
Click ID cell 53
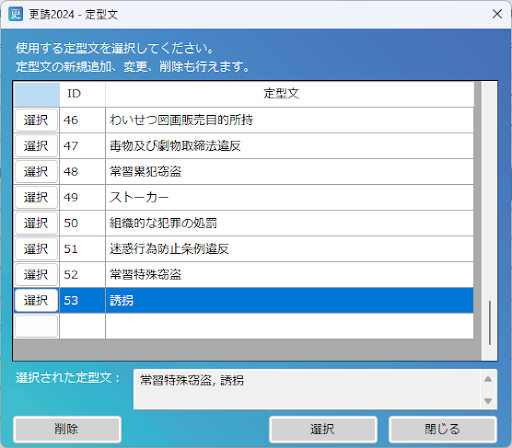[83, 300]
